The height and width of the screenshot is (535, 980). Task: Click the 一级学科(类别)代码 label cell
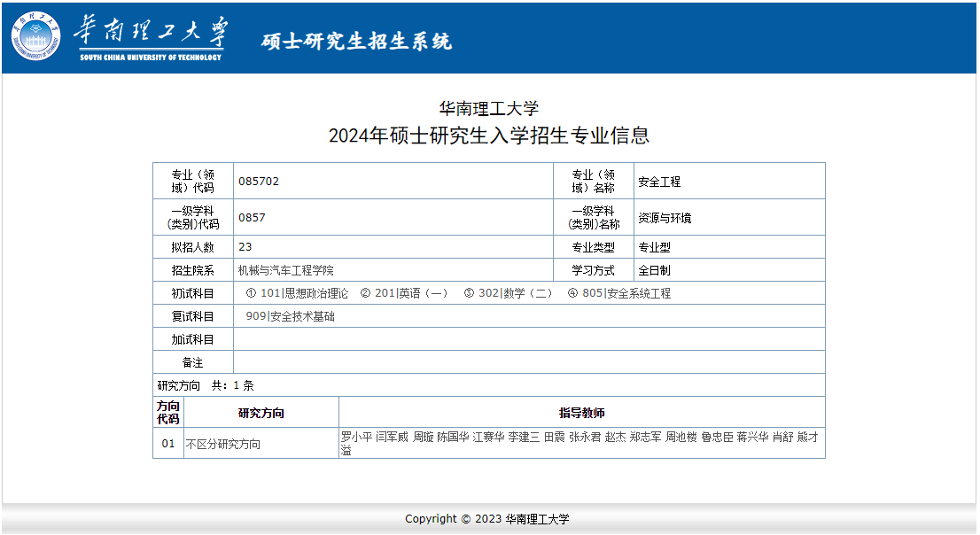point(193,218)
